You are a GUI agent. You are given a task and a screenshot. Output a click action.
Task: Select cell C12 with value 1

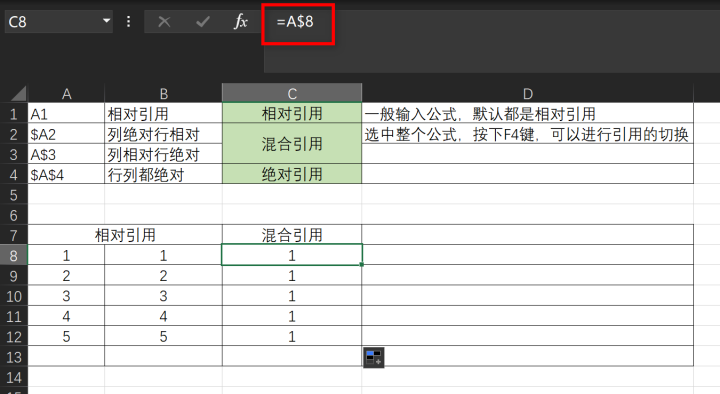(292, 336)
